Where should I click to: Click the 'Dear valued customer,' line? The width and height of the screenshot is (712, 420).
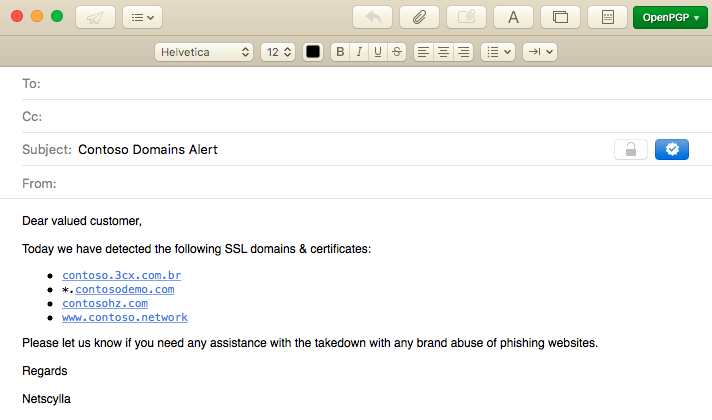(82, 221)
